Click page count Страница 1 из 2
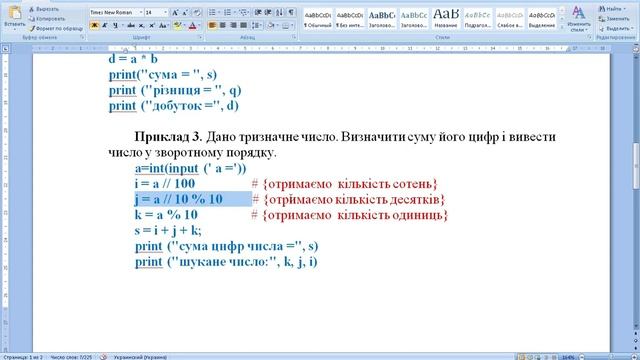Image resolution: width=640 pixels, height=360 pixels. click(23, 357)
